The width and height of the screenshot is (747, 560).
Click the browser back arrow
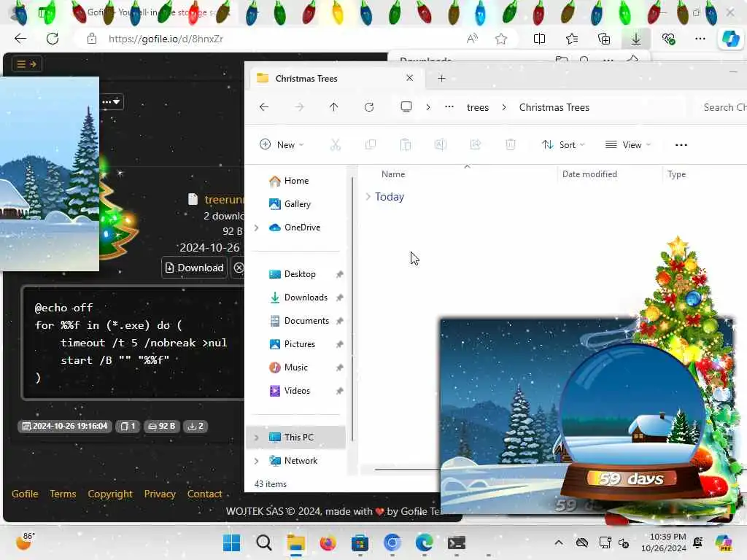click(x=20, y=39)
